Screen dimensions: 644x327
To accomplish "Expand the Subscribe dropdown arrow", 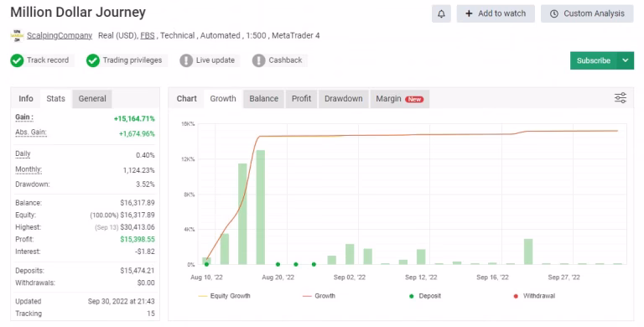I will point(625,60).
